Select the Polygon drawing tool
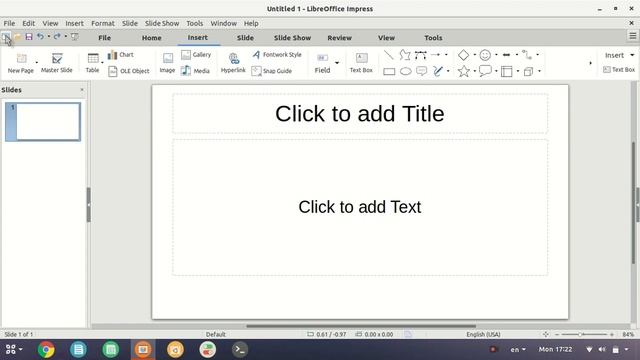Screen dimensions: 640x360 (x=404, y=55)
